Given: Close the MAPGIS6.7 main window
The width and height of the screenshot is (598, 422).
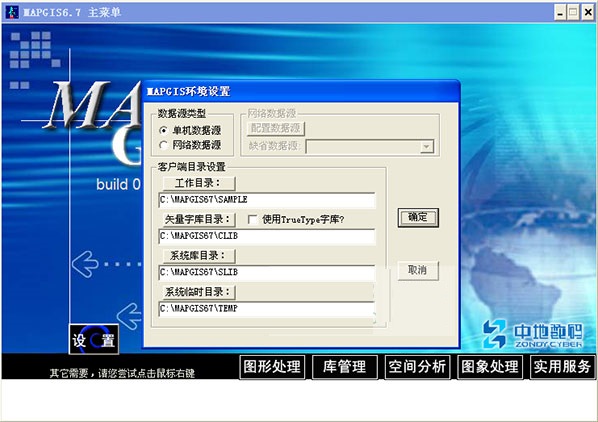Looking at the screenshot, I should pyautogui.click(x=588, y=13).
